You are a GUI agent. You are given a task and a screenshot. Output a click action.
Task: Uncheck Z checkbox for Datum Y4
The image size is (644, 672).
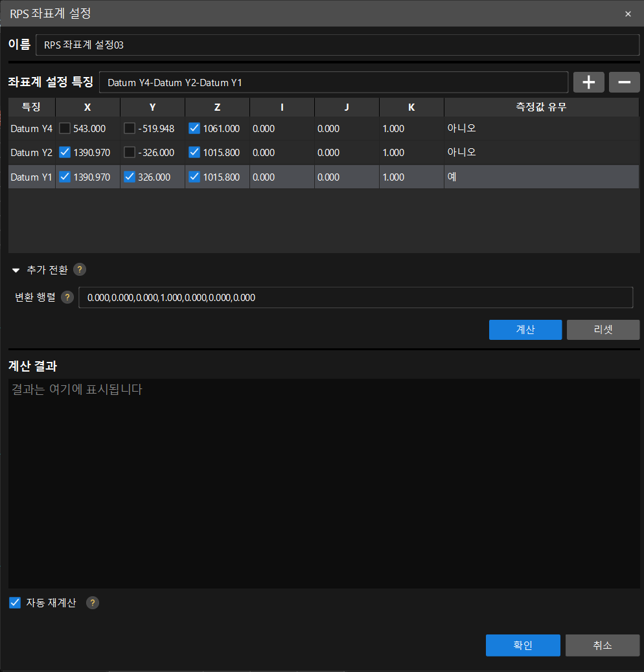coord(194,128)
